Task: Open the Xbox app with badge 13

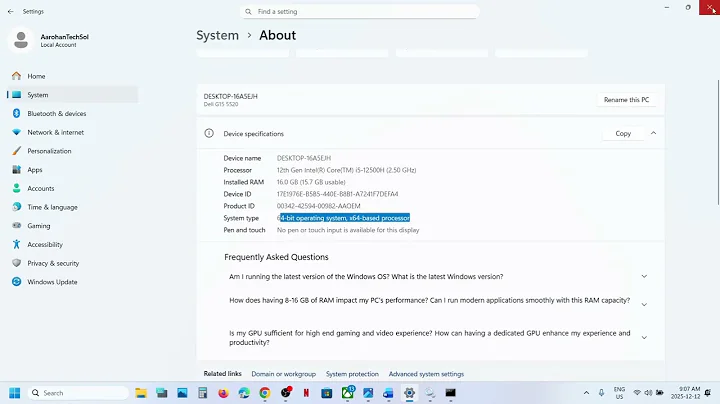Action: (348, 393)
